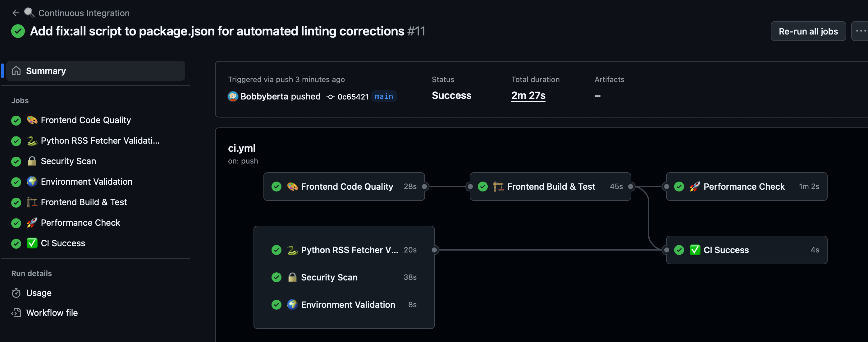Click the Security Scan checkmark in the graph
868x342 pixels.
tap(276, 277)
